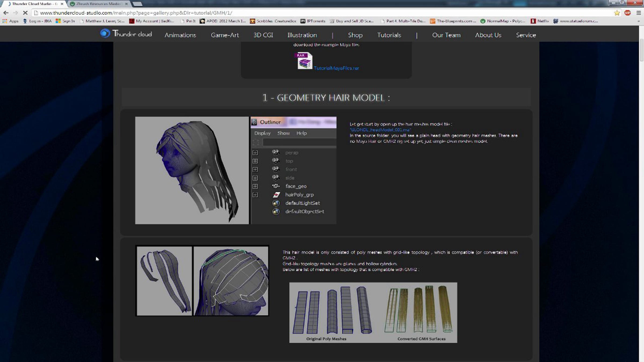The image size is (644, 362).
Task: Click the top camera icon in Outliner
Action: tap(276, 161)
